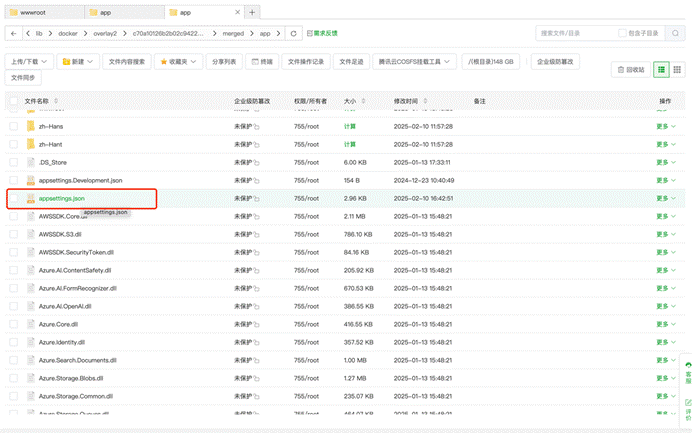Click the zh-Hans folder icon
This screenshot has width=692, height=433.
click(30, 127)
